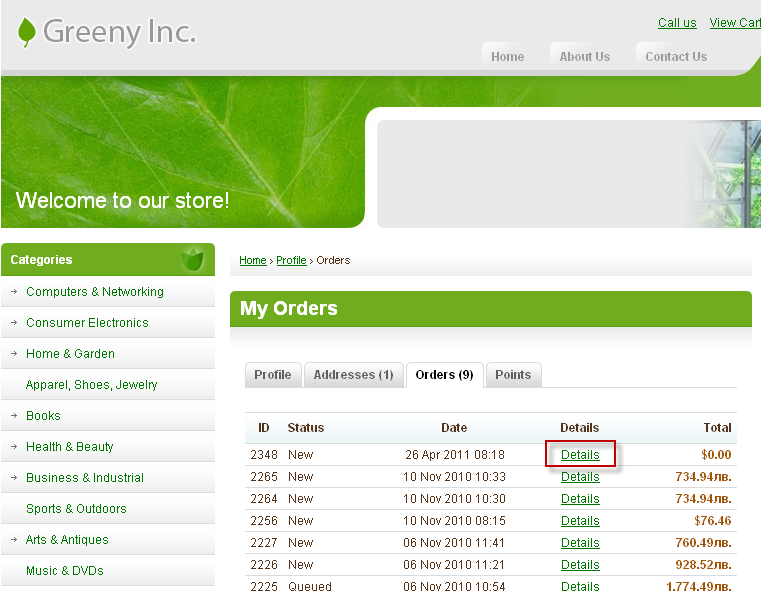Expand the Home & Garden arrow
The width and height of the screenshot is (761, 591).
point(14,354)
